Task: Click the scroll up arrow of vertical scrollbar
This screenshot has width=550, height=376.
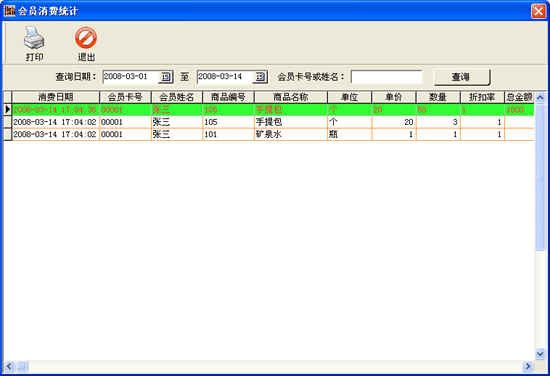Action: (540, 97)
